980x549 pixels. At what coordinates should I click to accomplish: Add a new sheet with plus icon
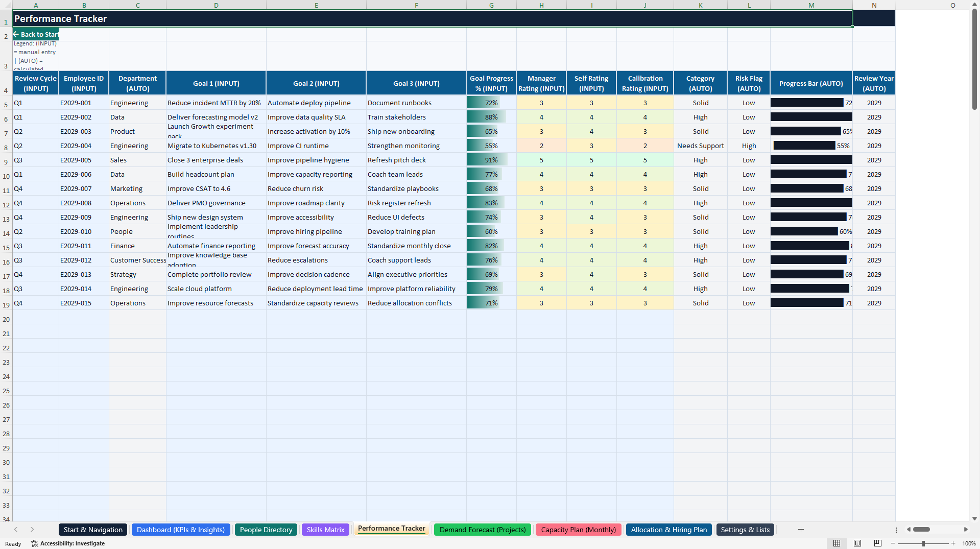coord(801,530)
